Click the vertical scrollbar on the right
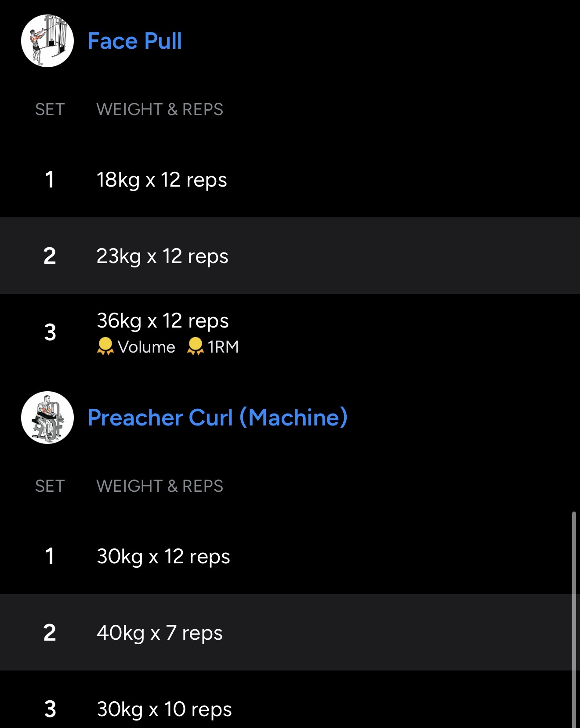The image size is (580, 728). pyautogui.click(x=574, y=615)
